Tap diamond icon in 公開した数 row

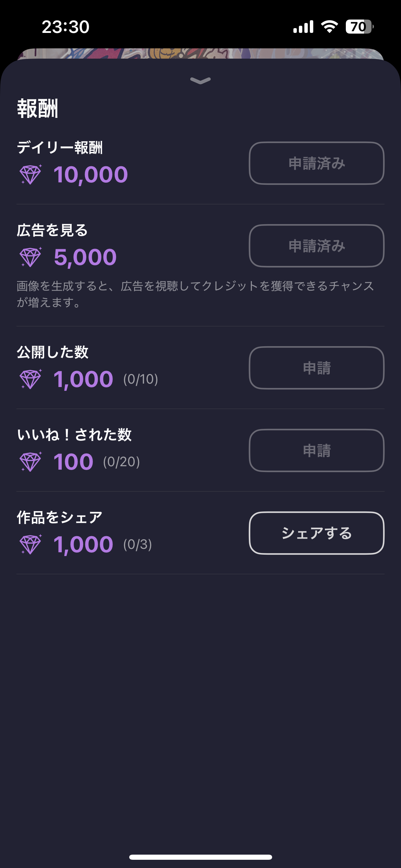point(31,379)
